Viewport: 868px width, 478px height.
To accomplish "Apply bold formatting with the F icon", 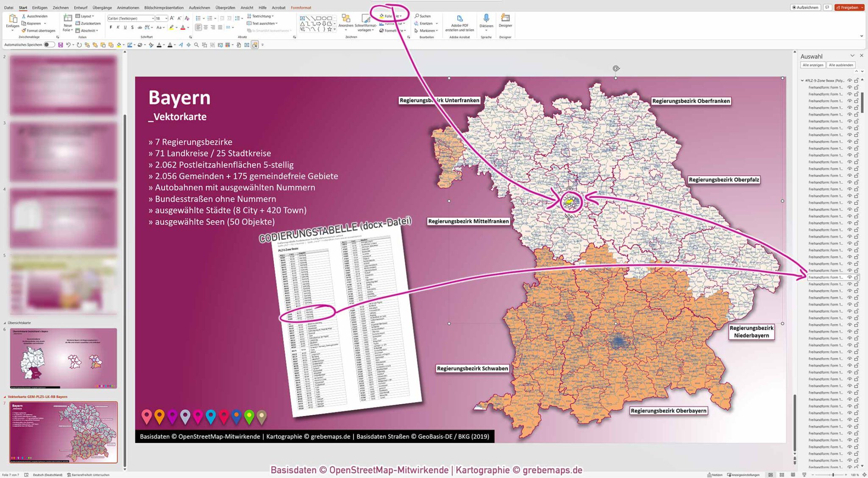I will point(111,27).
